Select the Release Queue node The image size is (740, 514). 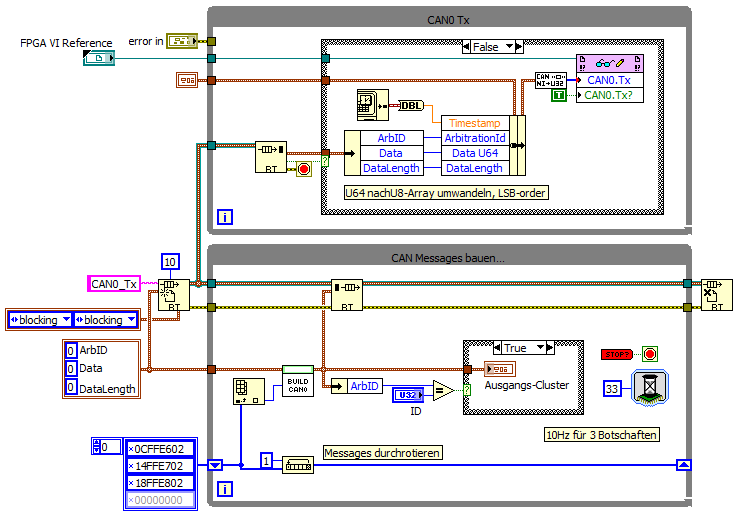[x=717, y=295]
